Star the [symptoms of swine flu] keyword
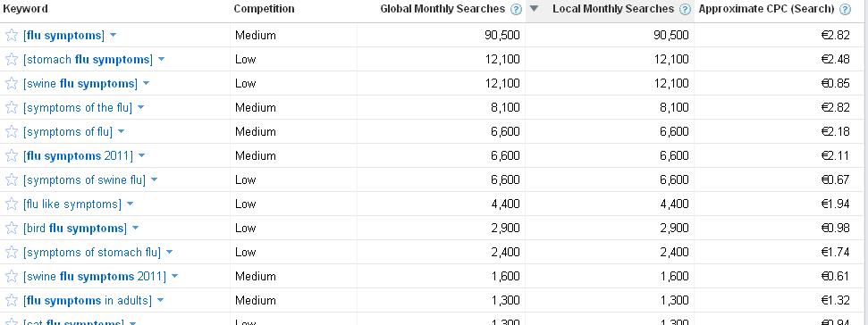 tap(11, 180)
